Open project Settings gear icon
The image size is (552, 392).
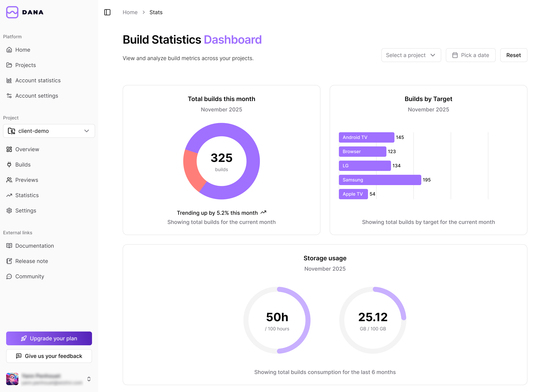(x=9, y=211)
